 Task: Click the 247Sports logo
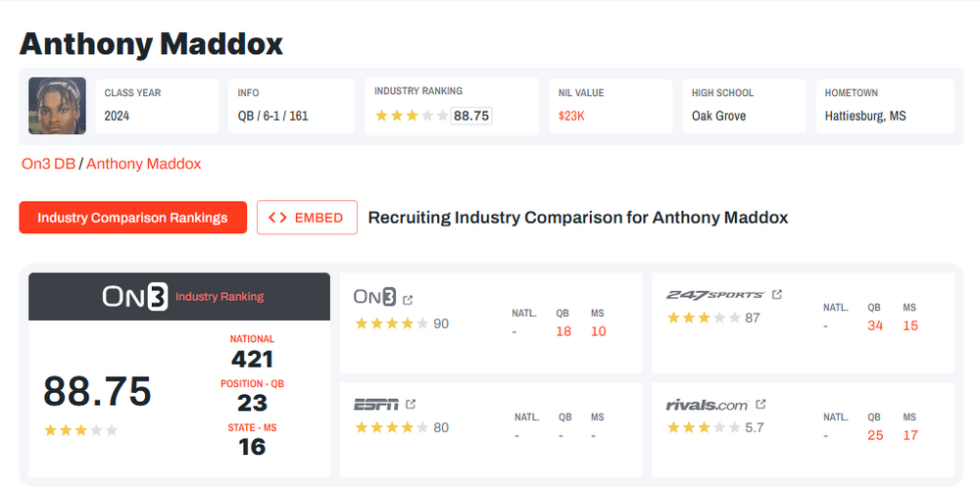click(714, 295)
